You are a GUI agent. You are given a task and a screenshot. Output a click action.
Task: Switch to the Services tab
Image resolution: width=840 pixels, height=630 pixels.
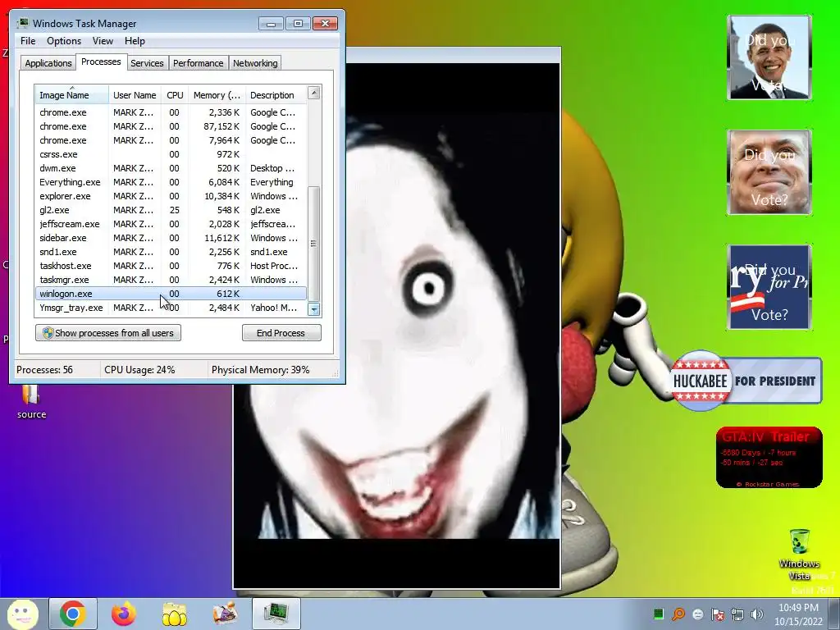click(147, 63)
